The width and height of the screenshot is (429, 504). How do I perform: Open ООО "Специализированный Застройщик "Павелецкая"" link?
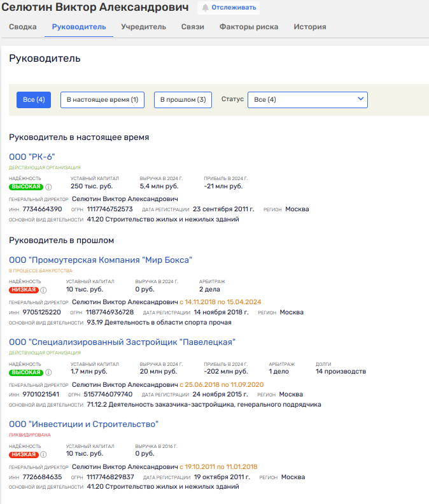coord(122,342)
